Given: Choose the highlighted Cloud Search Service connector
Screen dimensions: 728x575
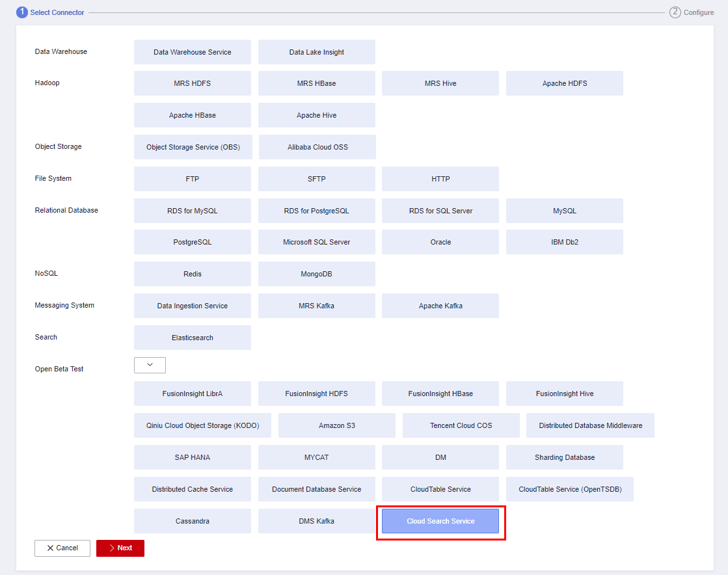Looking at the screenshot, I should coord(440,521).
